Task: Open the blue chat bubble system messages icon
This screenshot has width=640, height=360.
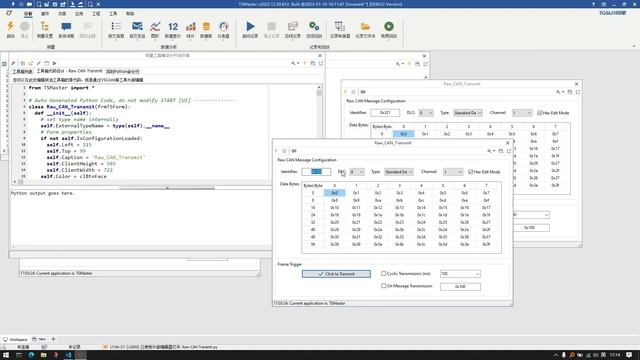Action: pyautogui.click(x=66, y=27)
